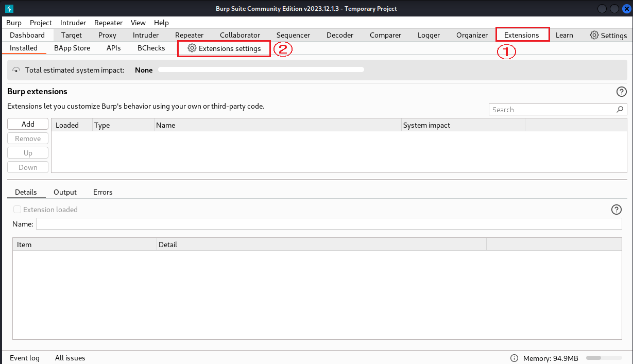Screen dimensions: 633x364
Task: Click the Memory: 94.9MB status text
Action: click(551, 358)
